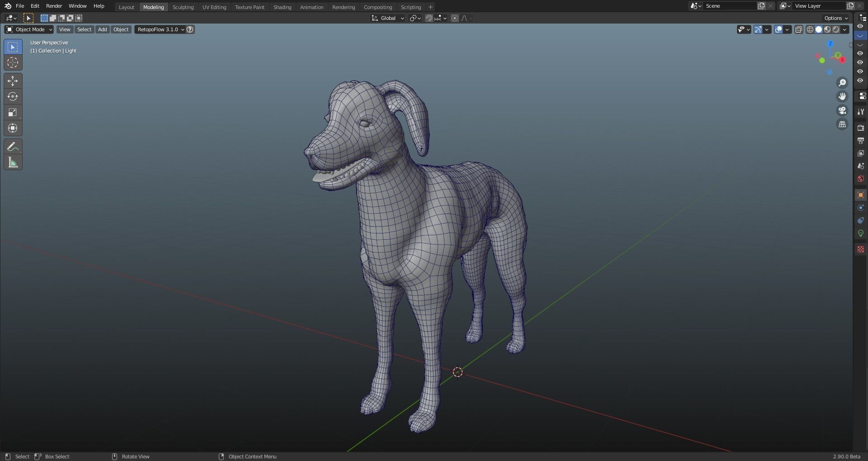
Task: Activate the 3D Cursor tool
Action: tap(13, 62)
